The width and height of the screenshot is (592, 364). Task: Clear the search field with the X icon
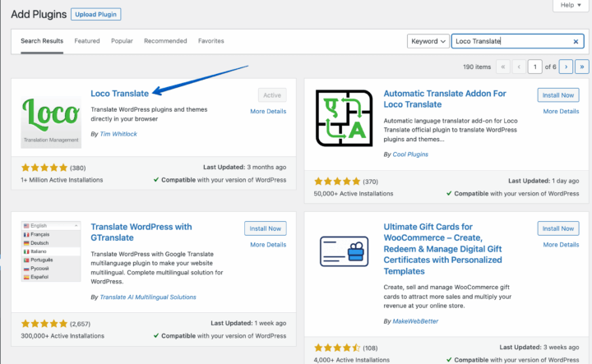[576, 41]
